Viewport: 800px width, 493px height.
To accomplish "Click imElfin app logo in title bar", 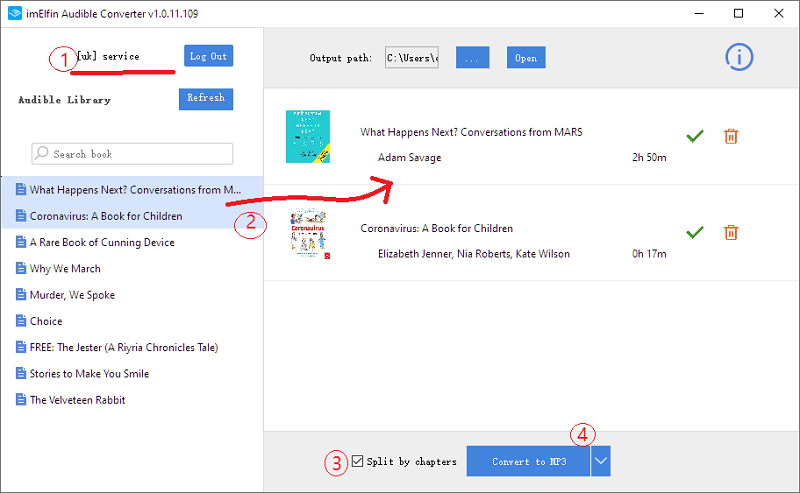I will click(x=15, y=13).
